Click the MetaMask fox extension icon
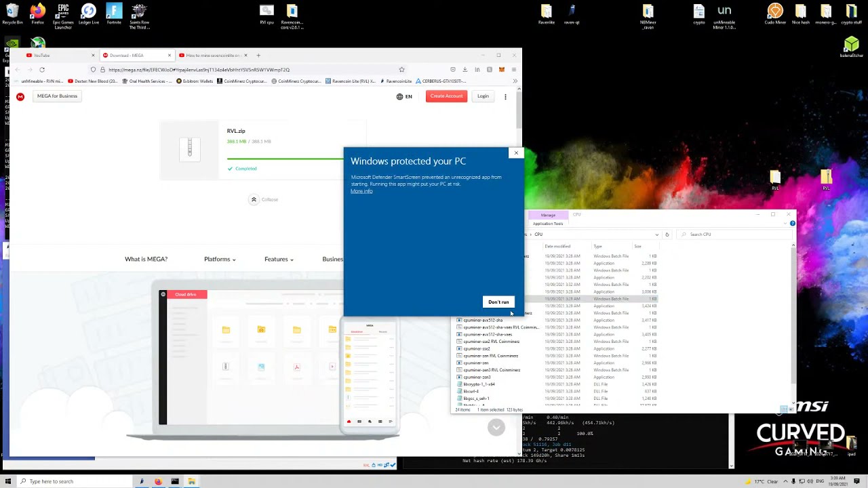Image resolution: width=868 pixels, height=488 pixels. point(502,70)
